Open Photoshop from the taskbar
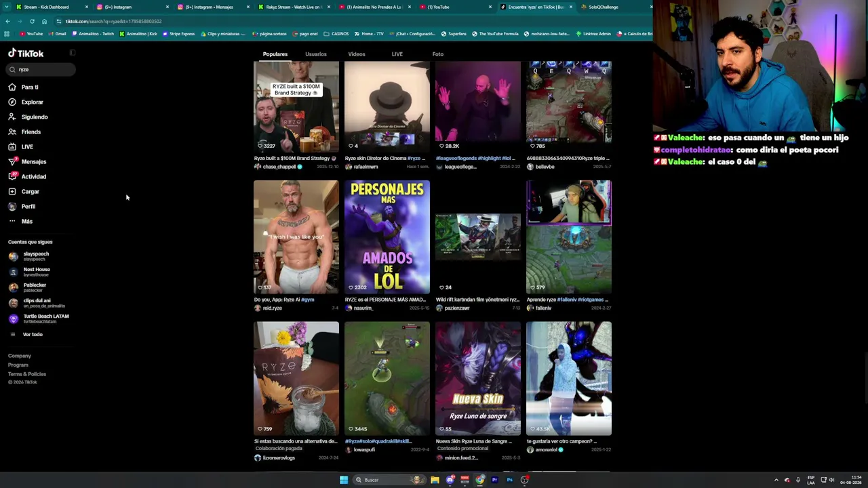868x488 pixels. [x=509, y=480]
